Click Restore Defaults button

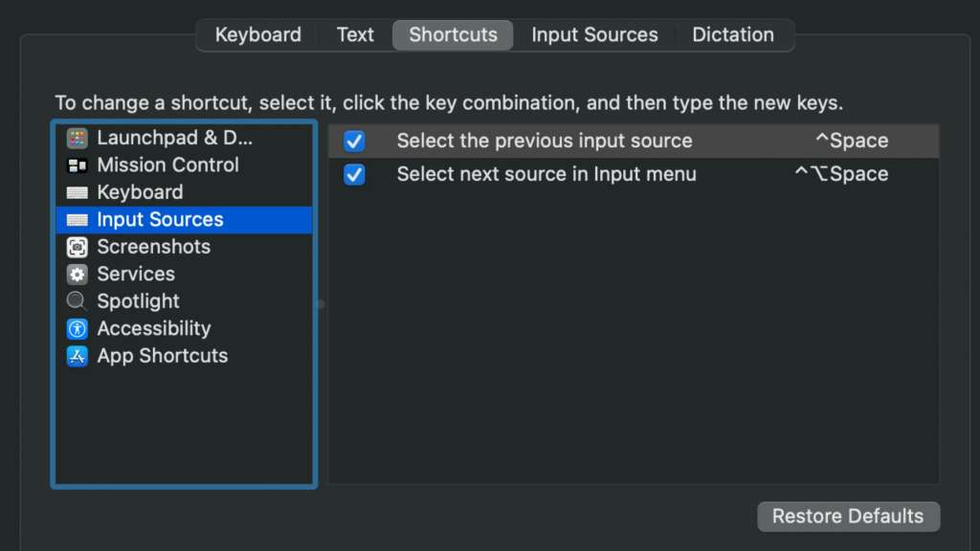(x=848, y=517)
